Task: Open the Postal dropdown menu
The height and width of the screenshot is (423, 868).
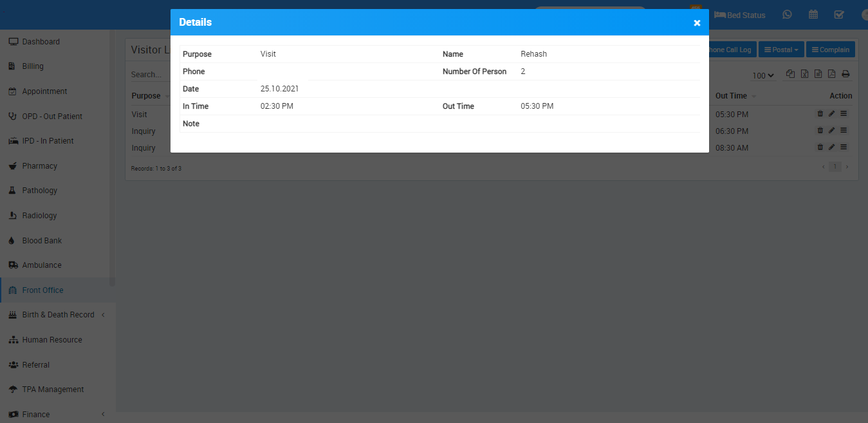Action: pos(780,50)
